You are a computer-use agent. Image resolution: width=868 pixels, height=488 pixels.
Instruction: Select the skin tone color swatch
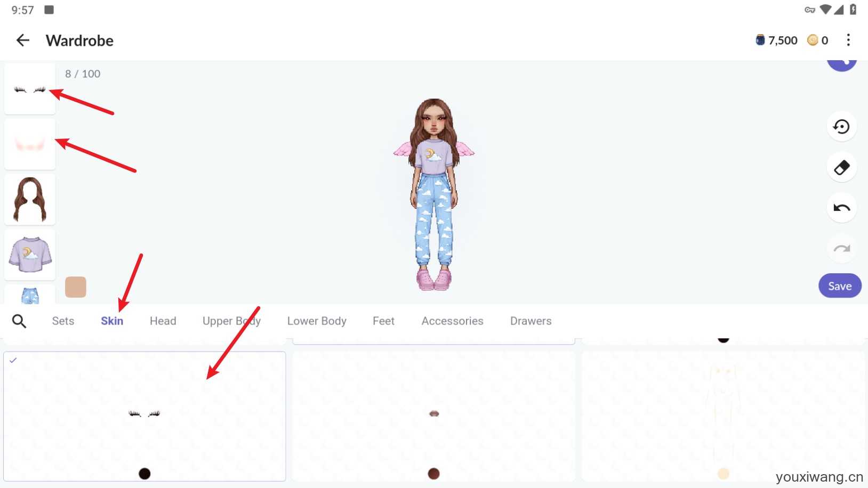coord(76,287)
